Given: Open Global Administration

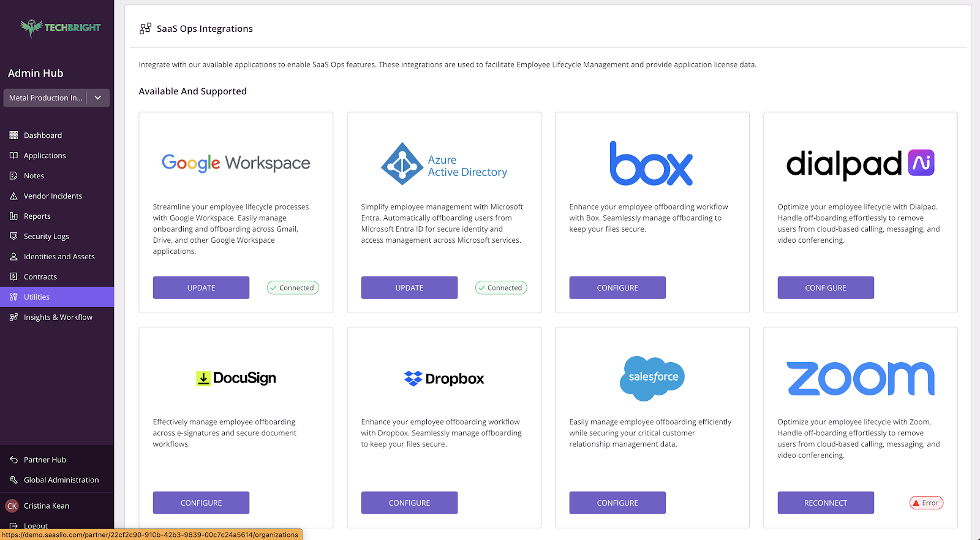Looking at the screenshot, I should pyautogui.click(x=61, y=480).
